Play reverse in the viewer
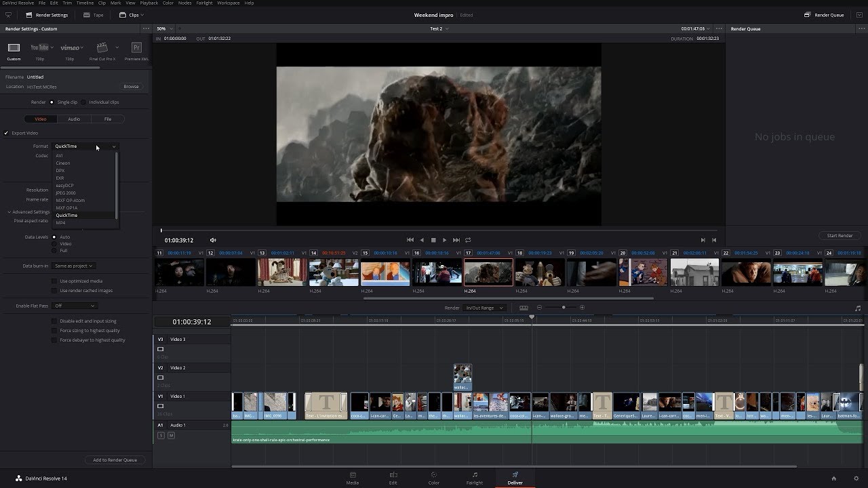The image size is (868, 488). (x=422, y=240)
